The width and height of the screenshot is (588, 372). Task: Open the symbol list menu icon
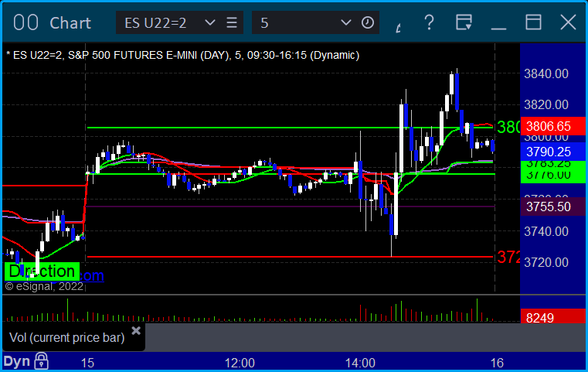click(232, 22)
